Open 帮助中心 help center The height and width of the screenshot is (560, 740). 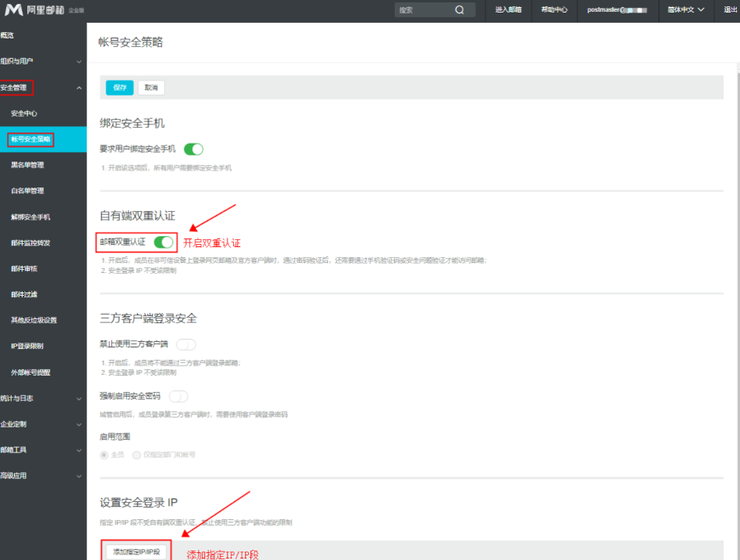click(x=554, y=9)
